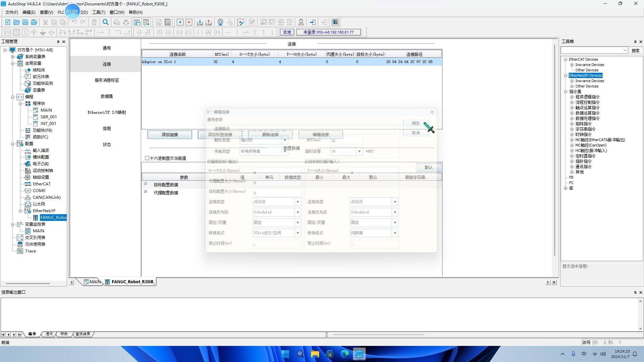Start PLC with Run icon
The width and height of the screenshot is (644, 362).
coord(180,22)
